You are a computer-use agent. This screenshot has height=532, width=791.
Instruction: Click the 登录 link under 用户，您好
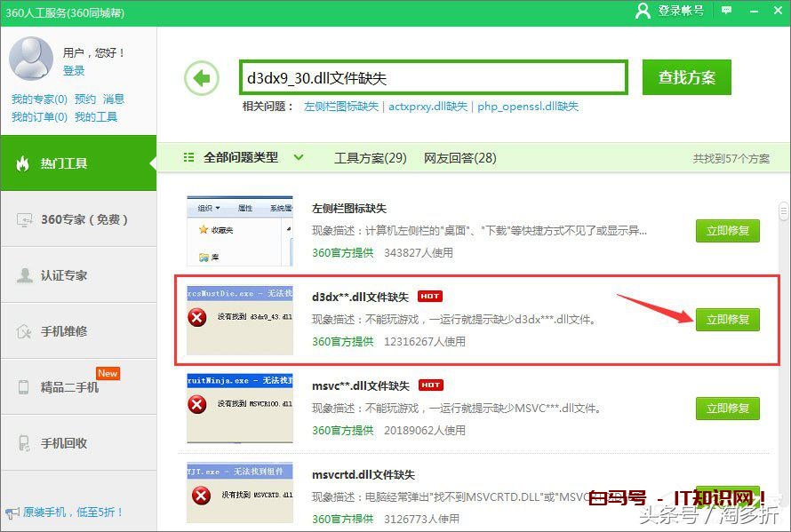click(74, 72)
